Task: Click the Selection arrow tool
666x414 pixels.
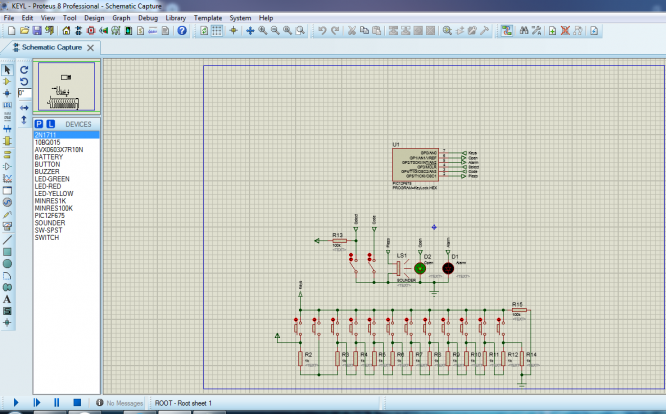Action: [8, 69]
